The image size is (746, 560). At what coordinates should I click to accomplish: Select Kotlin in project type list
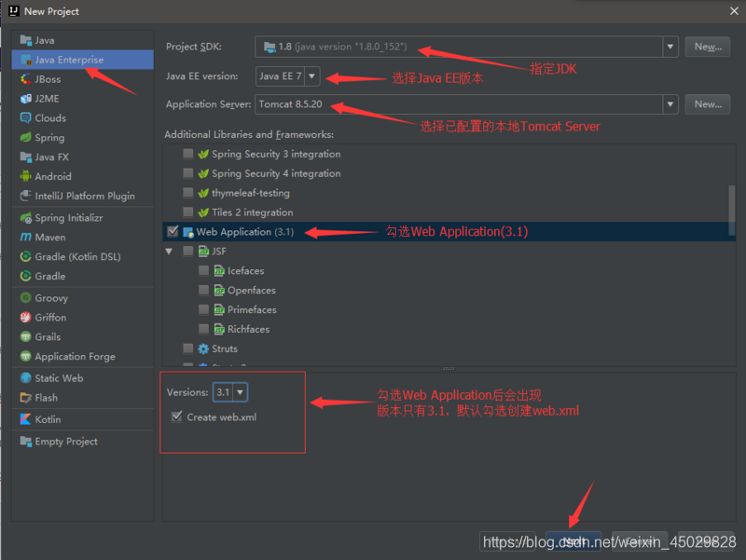coord(83,419)
